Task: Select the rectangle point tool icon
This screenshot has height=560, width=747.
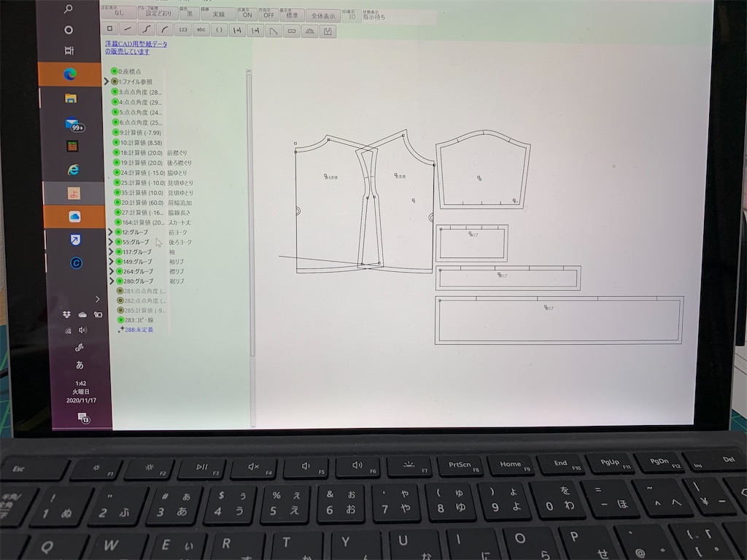Action: click(x=109, y=28)
